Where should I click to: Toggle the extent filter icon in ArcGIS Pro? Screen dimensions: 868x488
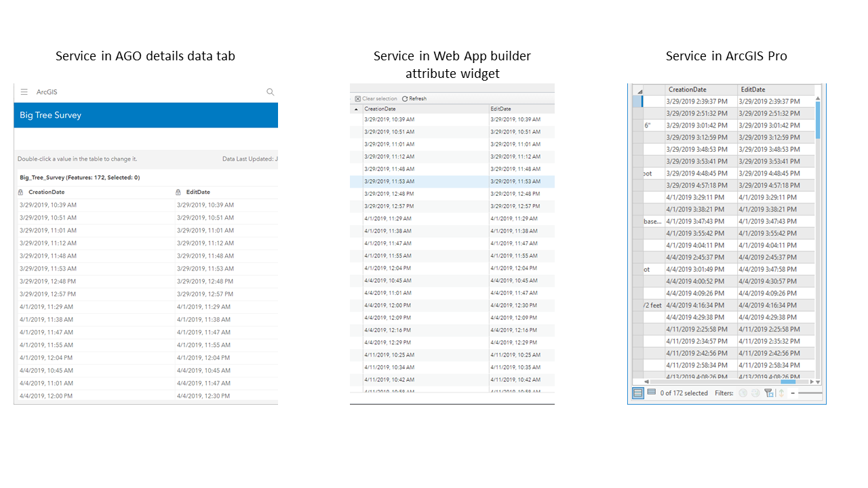click(x=768, y=393)
